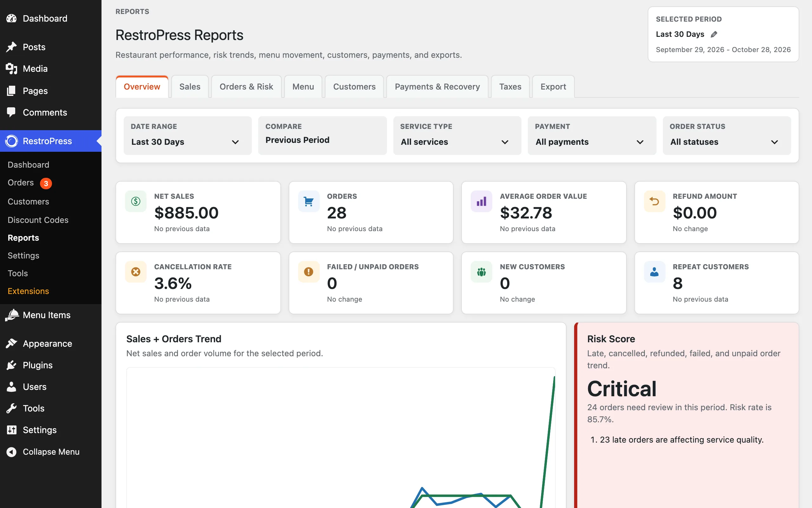
Task: Click the Settings sliders icon
Action: (11, 430)
